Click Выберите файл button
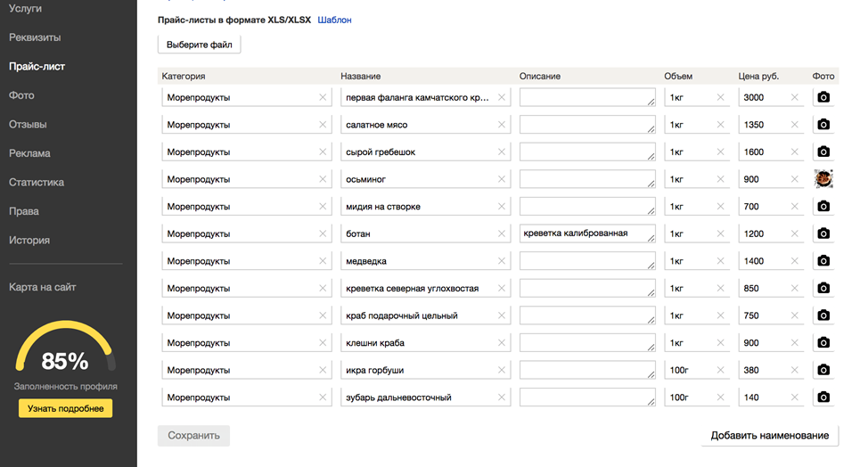This screenshot has width=868, height=467. click(200, 45)
